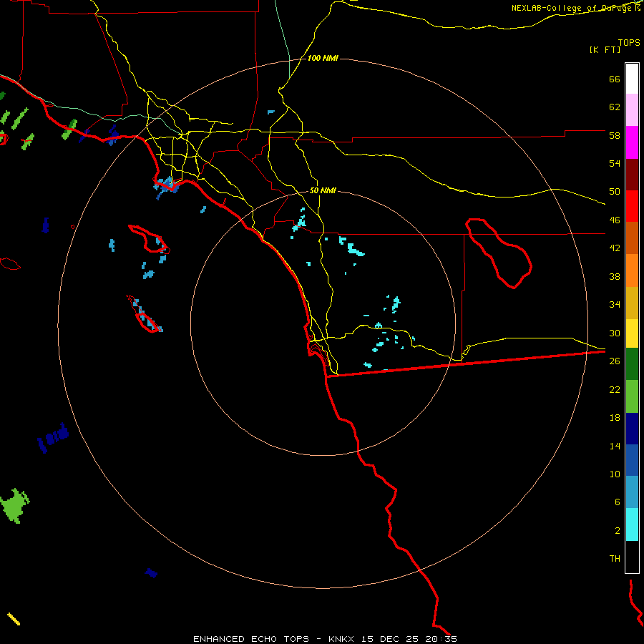644x644 pixels.
Task: Click the "[K FT]" units label
Action: [x=605, y=49]
